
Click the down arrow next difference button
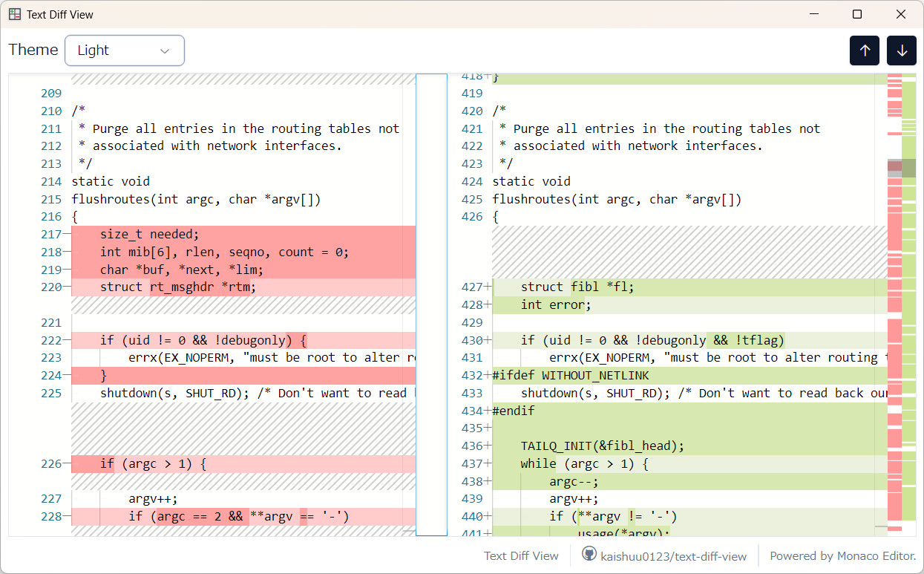[902, 50]
